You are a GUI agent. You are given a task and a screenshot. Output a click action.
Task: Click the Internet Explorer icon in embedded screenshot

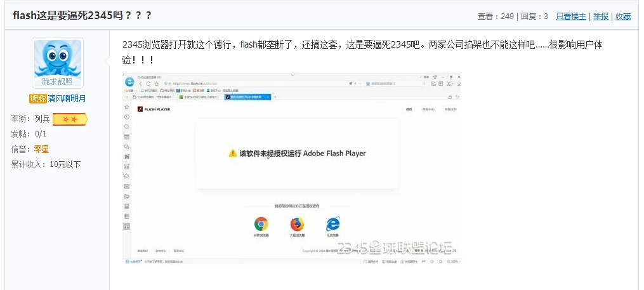(x=332, y=224)
